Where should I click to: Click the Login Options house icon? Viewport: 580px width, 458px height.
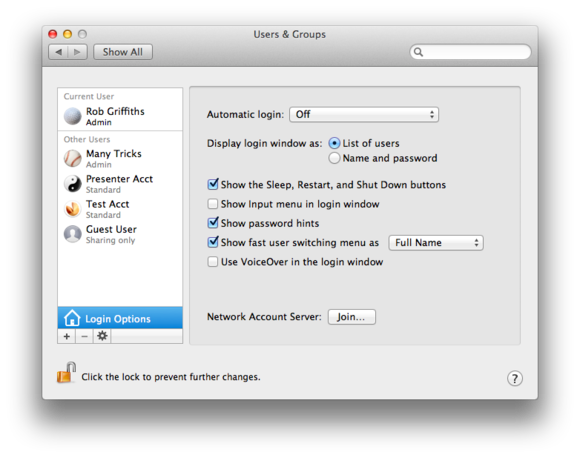click(72, 318)
